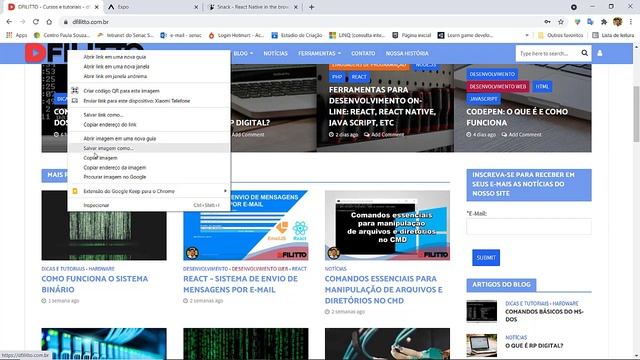Click the padlock site info icon
Image resolution: width=640 pixels, height=360 pixels.
65,22
